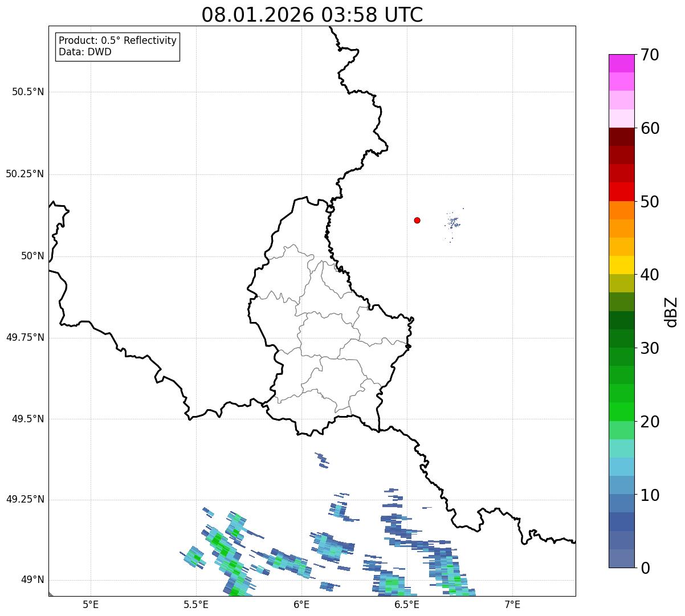Image resolution: width=685 pixels, height=616 pixels.
Task: Click the small echo cluster east of radar marker
Action: (x=453, y=224)
